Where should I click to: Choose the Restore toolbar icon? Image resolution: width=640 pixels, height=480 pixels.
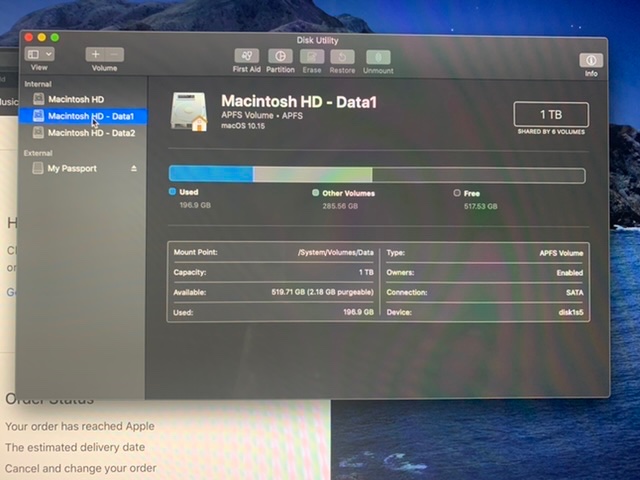(x=342, y=57)
